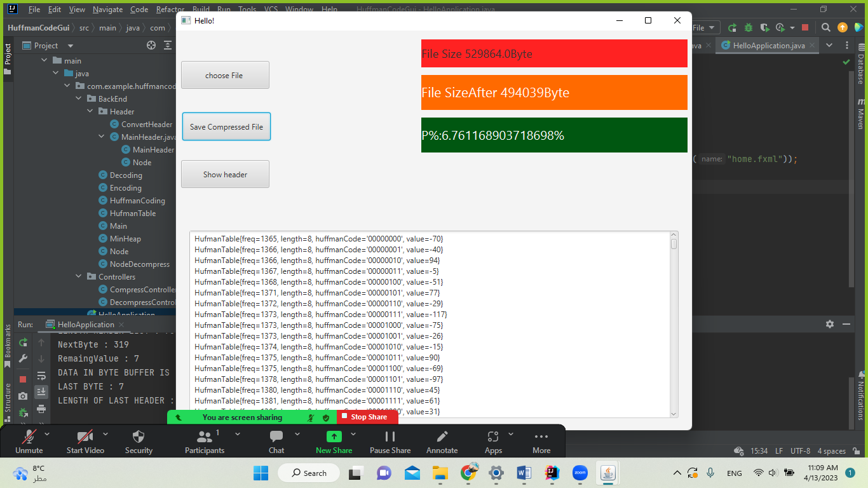Click the orange IDE update icon

click(x=843, y=28)
